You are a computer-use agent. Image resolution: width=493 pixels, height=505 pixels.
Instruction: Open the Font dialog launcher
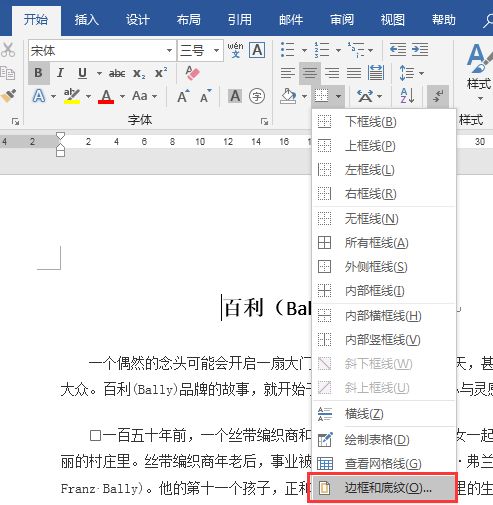click(265, 121)
